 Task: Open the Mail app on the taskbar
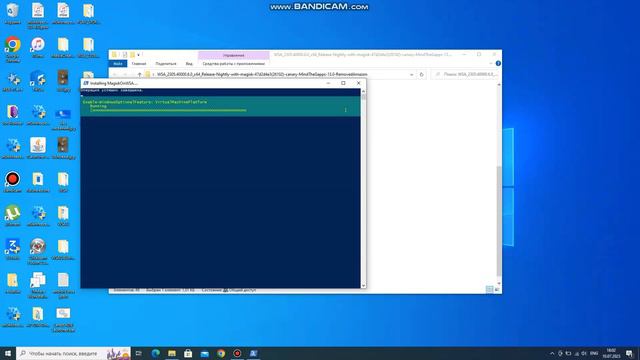(204, 353)
